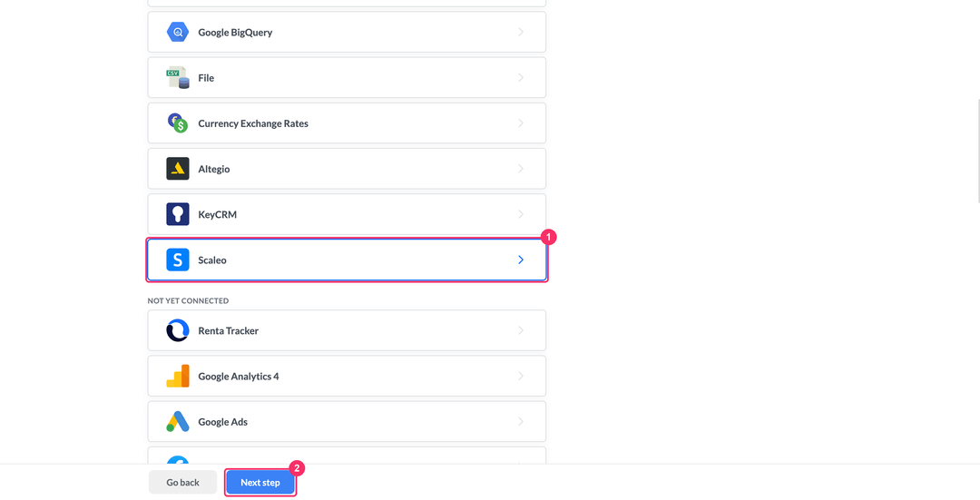Screen dimensions: 980x500
Task: Click the Go back button
Action: tap(182, 483)
